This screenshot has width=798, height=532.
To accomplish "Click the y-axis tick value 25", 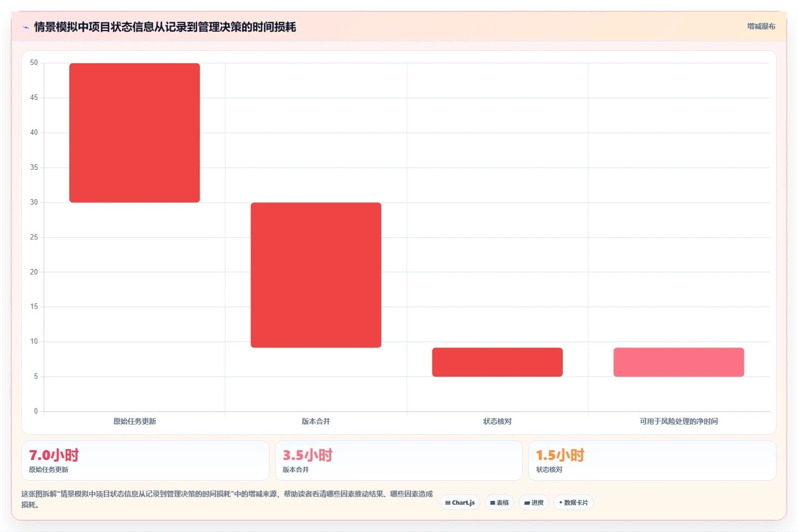I will tap(34, 237).
